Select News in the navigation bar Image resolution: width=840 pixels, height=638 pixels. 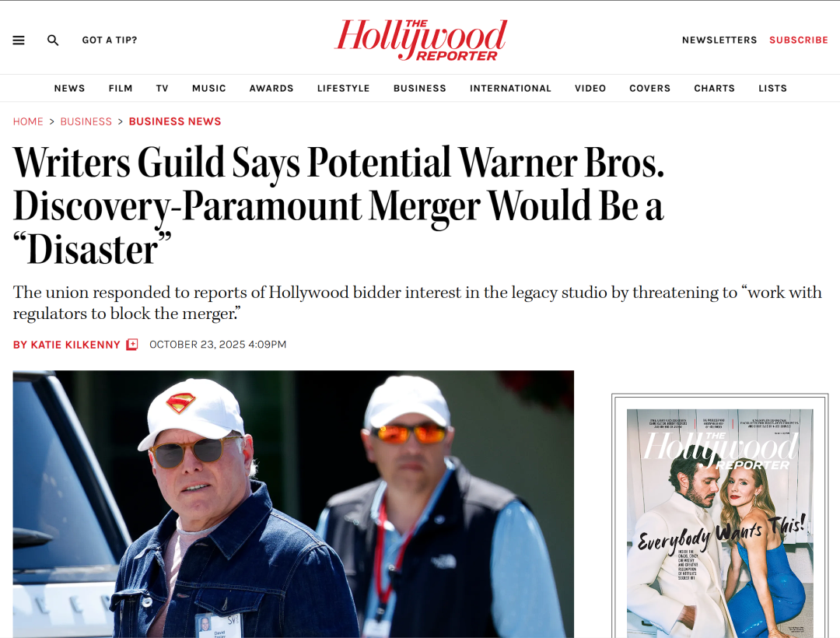(70, 89)
